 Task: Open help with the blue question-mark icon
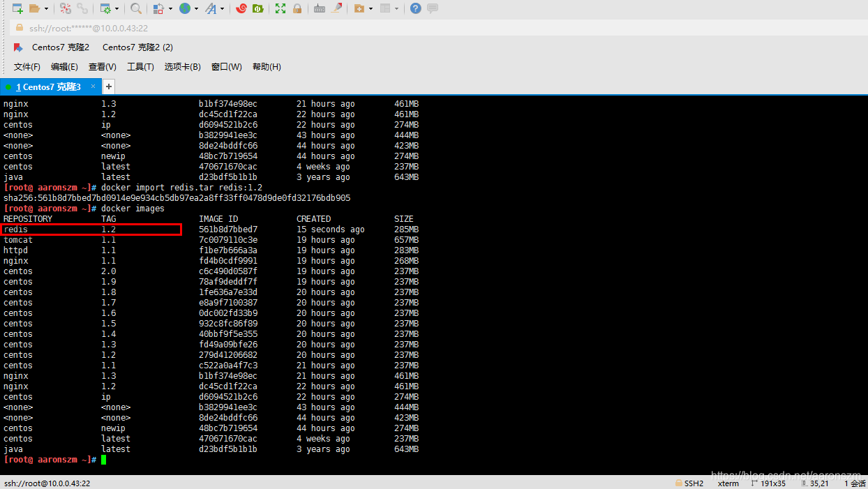(x=416, y=8)
